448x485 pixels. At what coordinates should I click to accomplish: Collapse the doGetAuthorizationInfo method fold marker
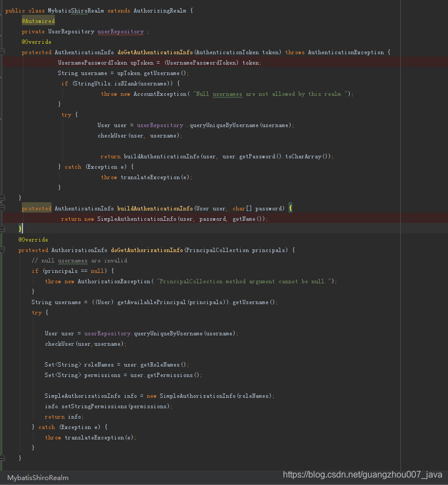click(x=2, y=249)
